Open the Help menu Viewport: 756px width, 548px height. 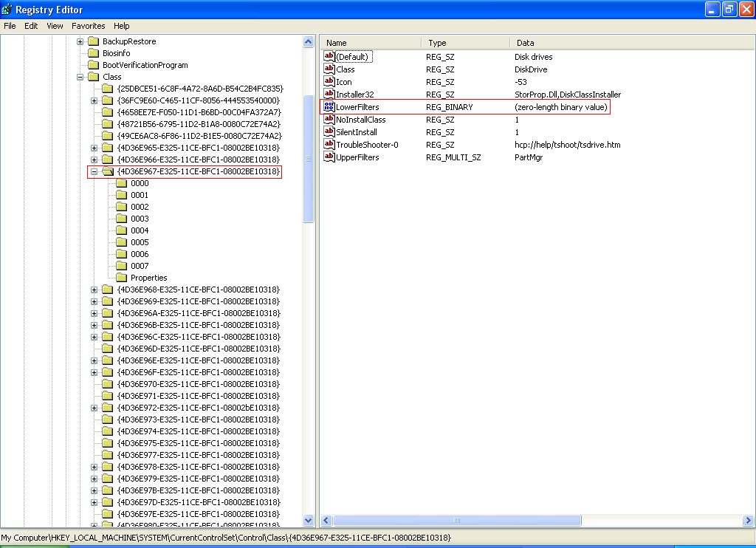[x=122, y=26]
